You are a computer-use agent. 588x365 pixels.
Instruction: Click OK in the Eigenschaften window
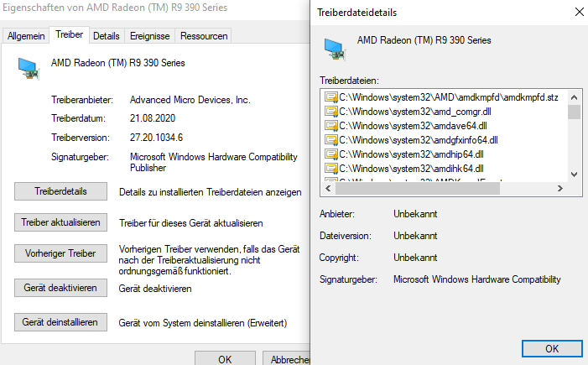point(225,358)
